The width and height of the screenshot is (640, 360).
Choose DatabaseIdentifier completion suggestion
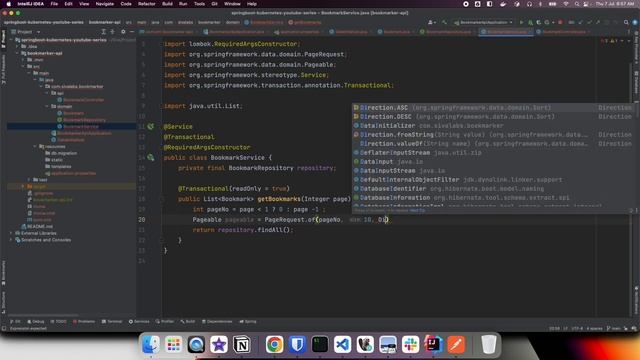(493, 189)
